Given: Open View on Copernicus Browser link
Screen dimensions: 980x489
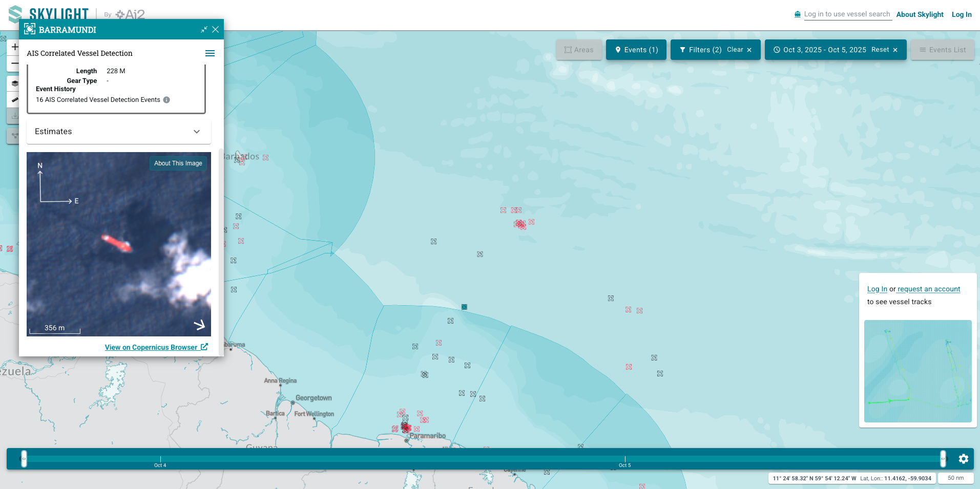Looking at the screenshot, I should tap(156, 347).
